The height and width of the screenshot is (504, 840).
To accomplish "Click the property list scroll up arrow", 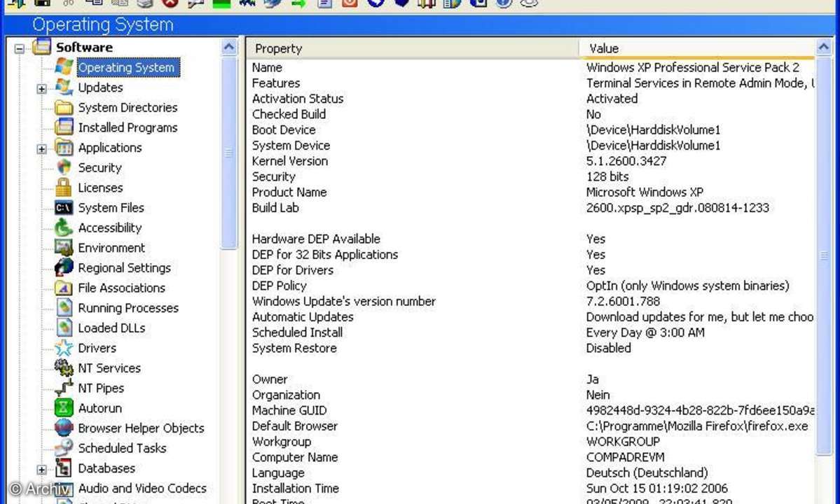I will 824,47.
